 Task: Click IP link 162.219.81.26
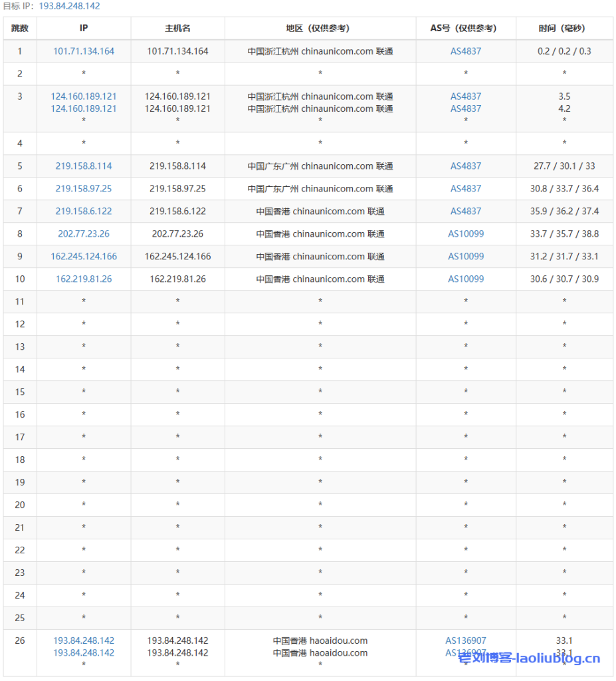pos(84,279)
